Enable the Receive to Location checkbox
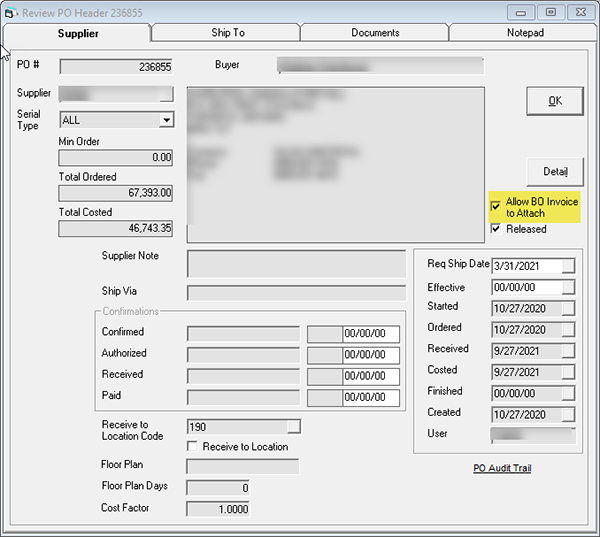The height and width of the screenshot is (537, 600). (192, 446)
